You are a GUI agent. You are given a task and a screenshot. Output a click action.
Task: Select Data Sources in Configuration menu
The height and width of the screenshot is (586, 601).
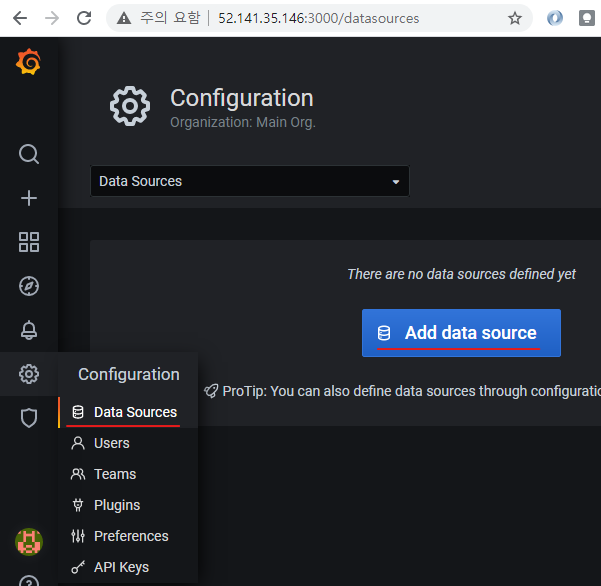[134, 412]
